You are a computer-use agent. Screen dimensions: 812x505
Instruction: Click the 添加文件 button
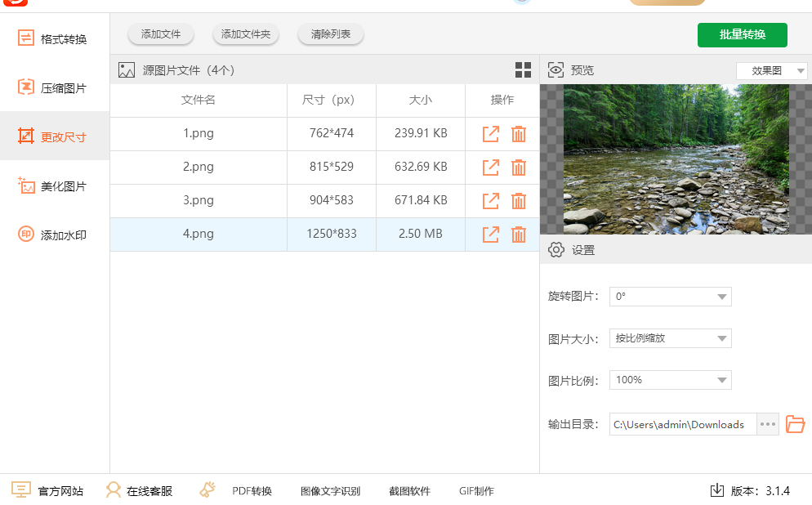pos(161,34)
